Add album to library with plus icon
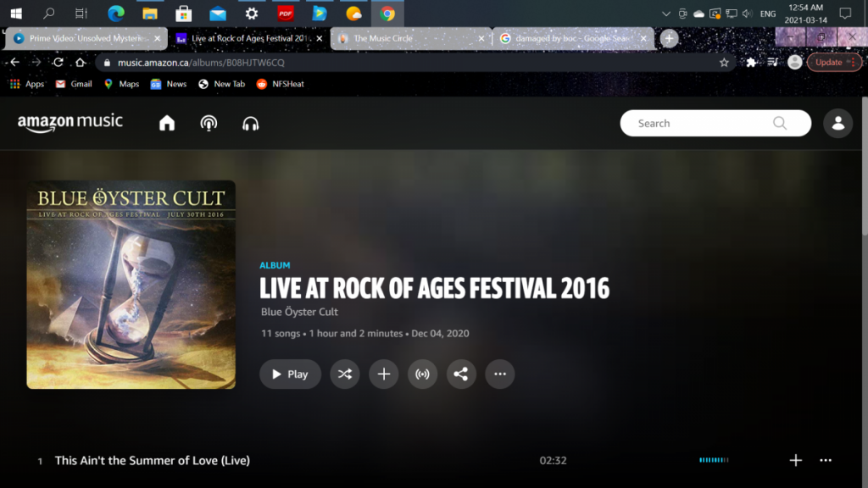 [x=384, y=374]
